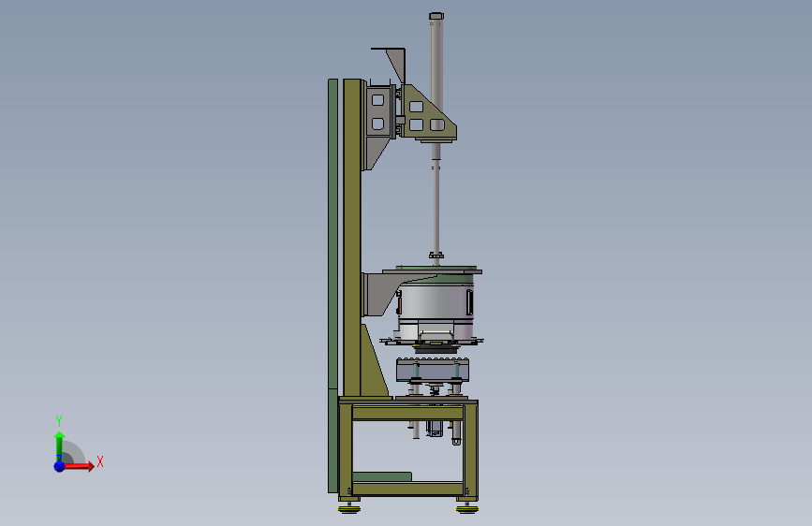The height and width of the screenshot is (526, 812).
Task: Select the triangular bracket with three square holes
Action: click(428, 114)
